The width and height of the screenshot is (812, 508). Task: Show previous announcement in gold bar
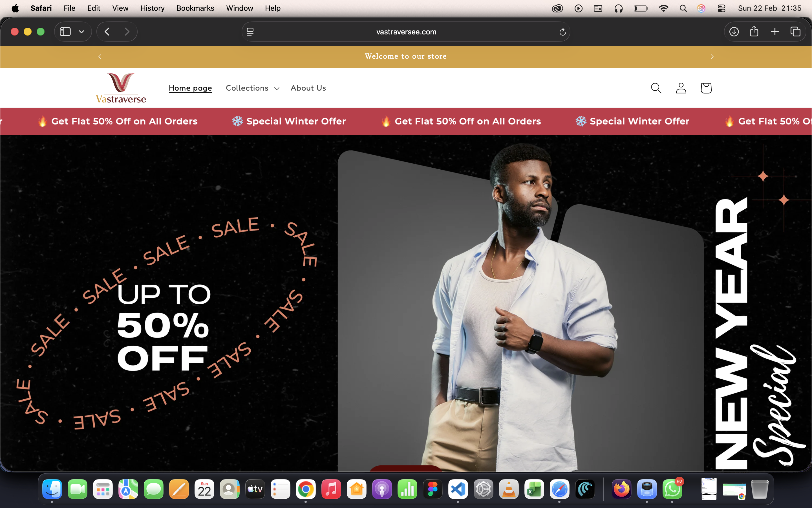[x=100, y=57]
